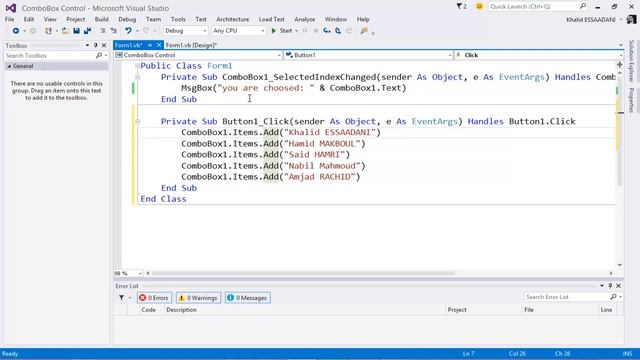Click the user account avatar picture

[631, 19]
